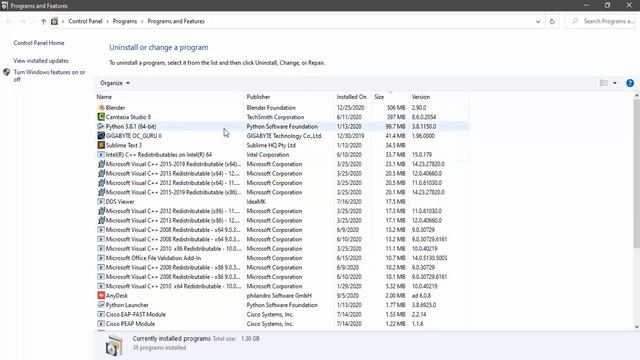Select the Python Launcher program name

coord(127,305)
